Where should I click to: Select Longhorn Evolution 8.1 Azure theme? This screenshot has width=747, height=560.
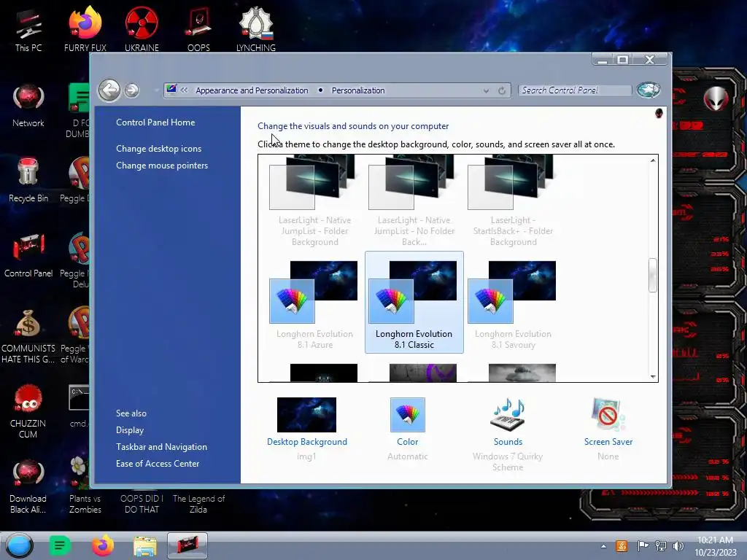(x=315, y=303)
